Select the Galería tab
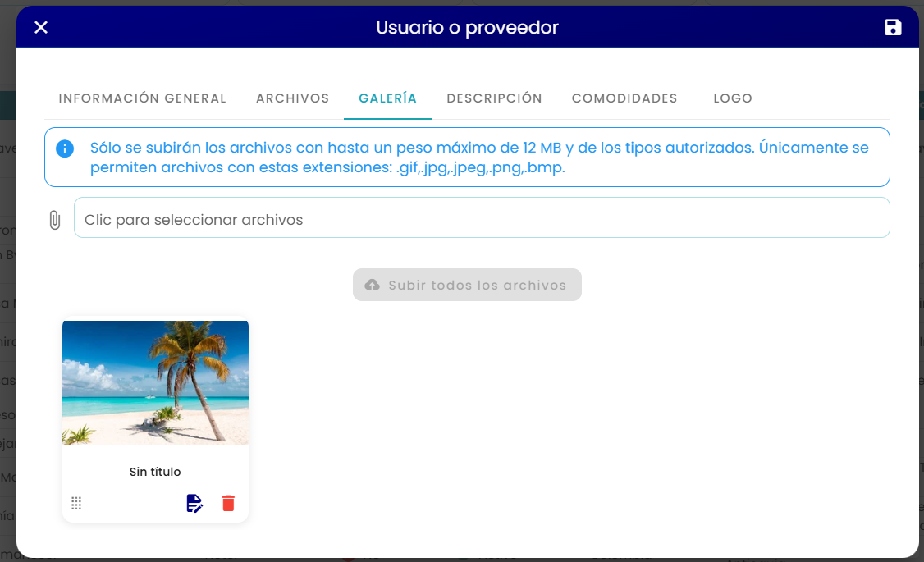The image size is (924, 562). point(388,98)
